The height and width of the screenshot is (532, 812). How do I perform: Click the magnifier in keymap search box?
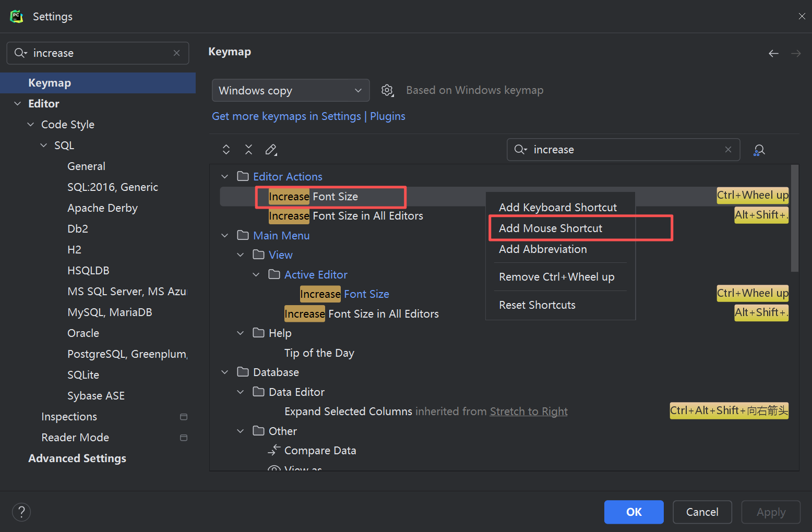coord(520,150)
